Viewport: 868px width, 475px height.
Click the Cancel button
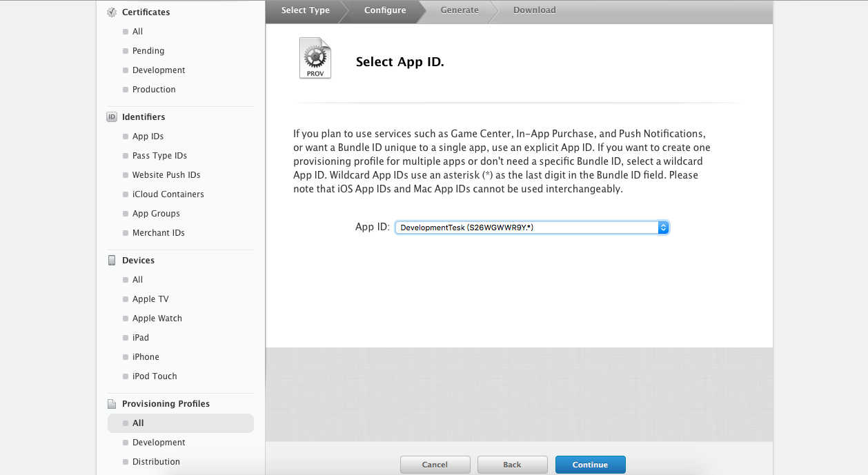435,465
